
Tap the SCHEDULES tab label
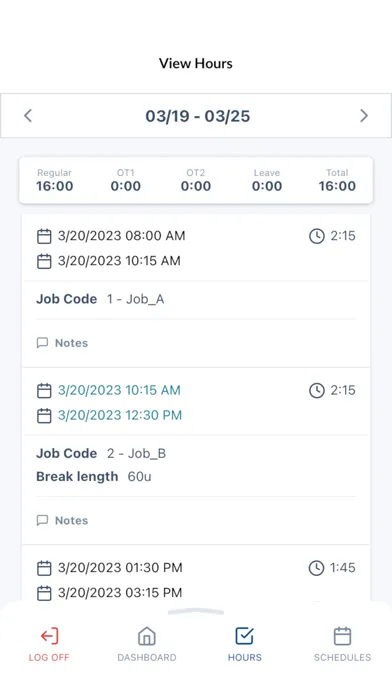pos(342,657)
